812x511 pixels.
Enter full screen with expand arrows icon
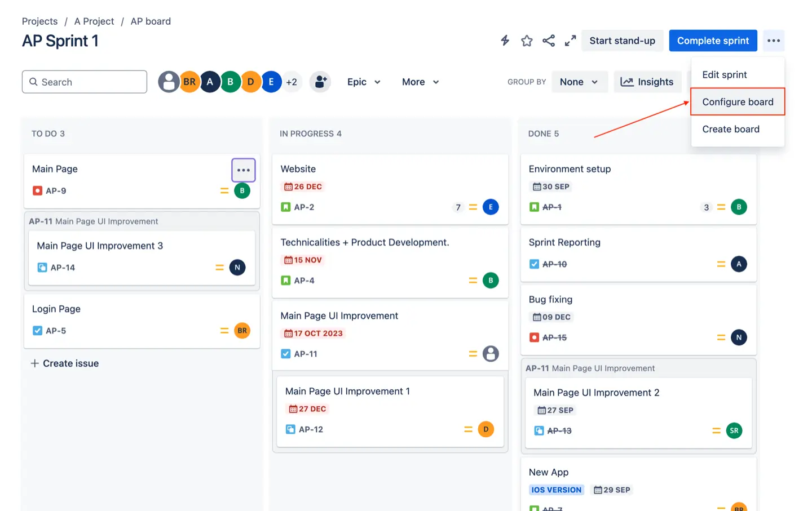(570, 41)
